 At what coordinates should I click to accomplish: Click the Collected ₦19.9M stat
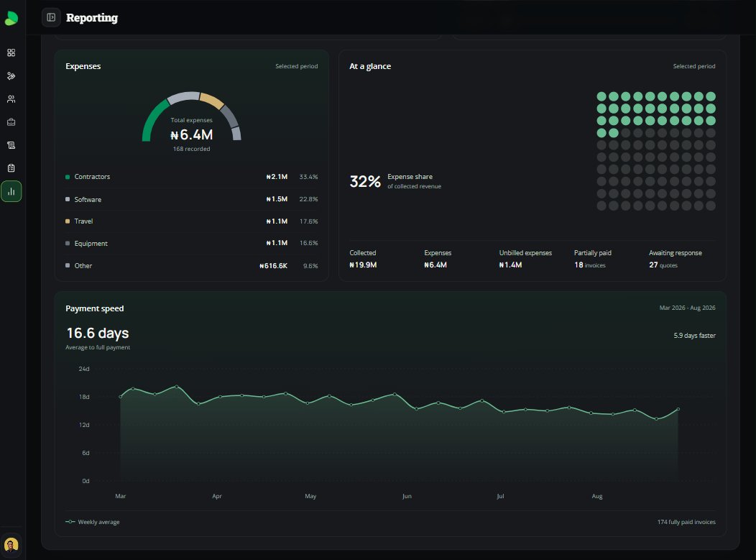[x=363, y=259]
